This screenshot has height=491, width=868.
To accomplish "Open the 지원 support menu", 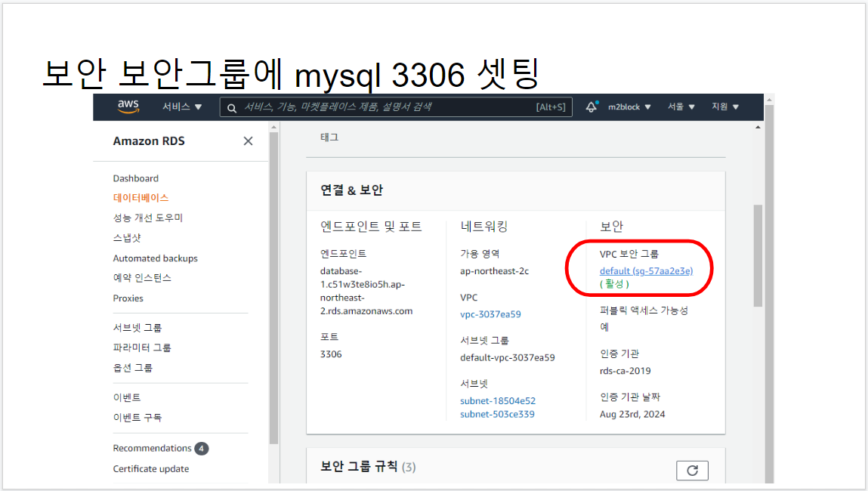I will tap(725, 107).
